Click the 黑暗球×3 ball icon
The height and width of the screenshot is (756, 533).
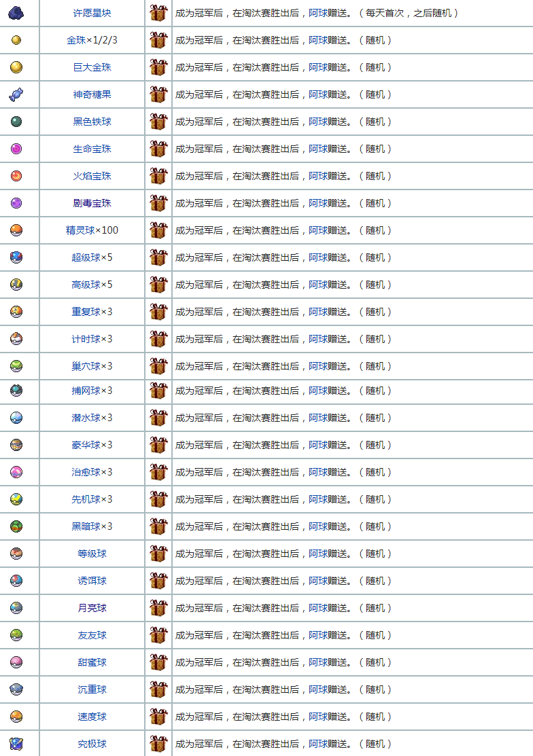pos(16,526)
